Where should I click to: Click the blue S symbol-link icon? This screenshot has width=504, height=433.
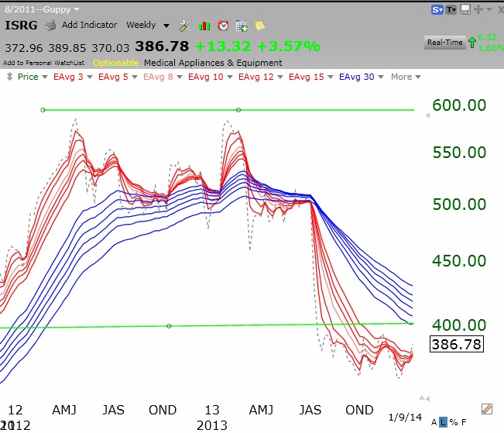click(x=437, y=9)
